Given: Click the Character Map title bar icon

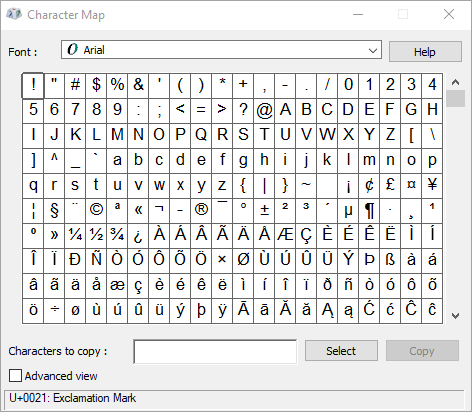Looking at the screenshot, I should pyautogui.click(x=14, y=14).
